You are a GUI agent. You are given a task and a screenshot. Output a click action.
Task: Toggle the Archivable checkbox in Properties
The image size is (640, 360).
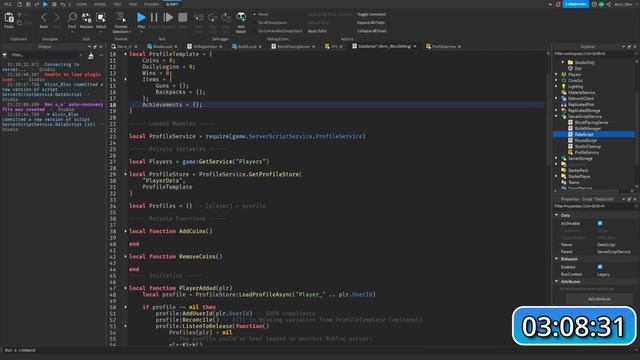600,223
